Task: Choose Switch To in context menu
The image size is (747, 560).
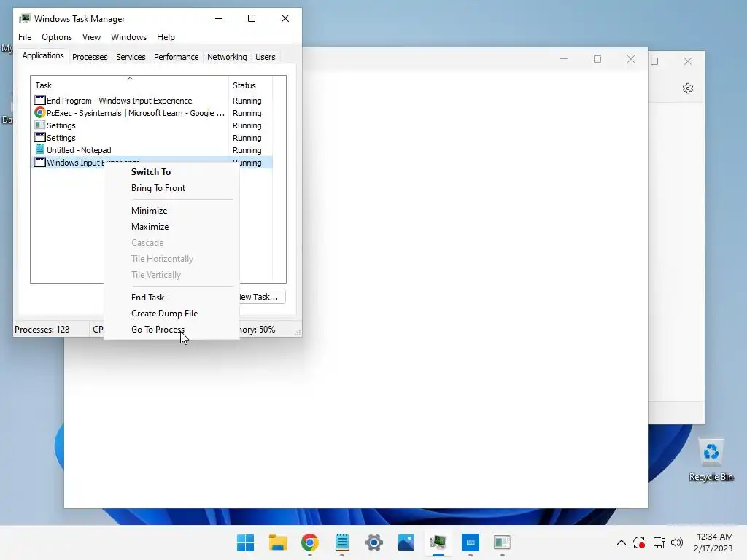Action: point(150,172)
